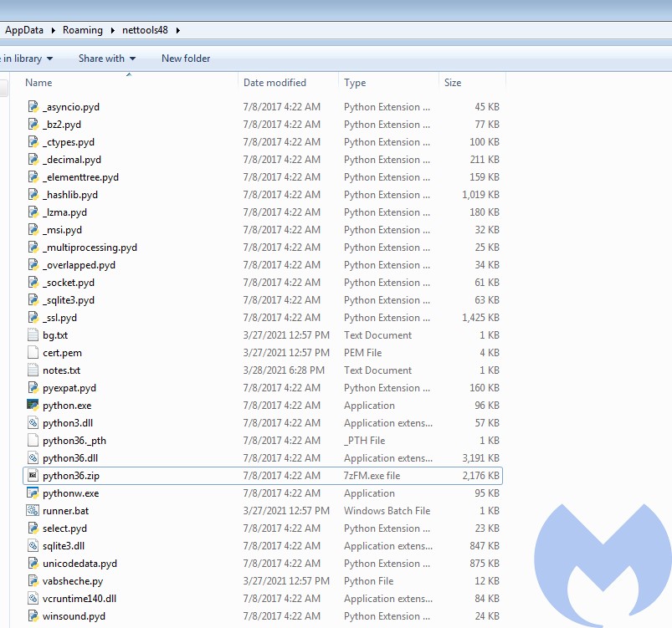Navigate to Roaming in the address bar
672x628 pixels.
tap(83, 30)
